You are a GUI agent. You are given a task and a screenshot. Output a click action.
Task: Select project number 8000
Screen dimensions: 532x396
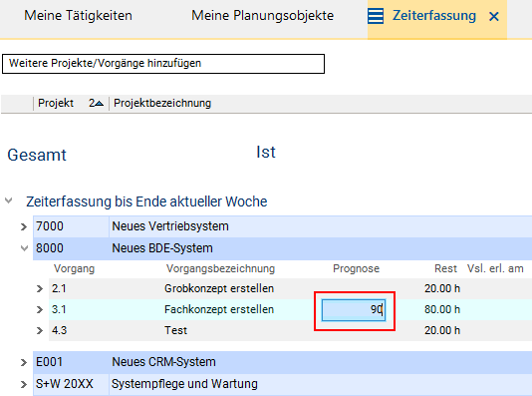(x=50, y=248)
